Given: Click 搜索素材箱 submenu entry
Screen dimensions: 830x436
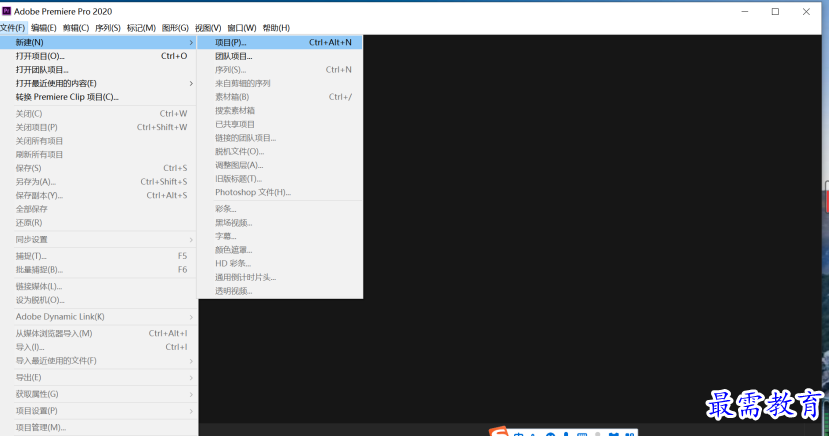Looking at the screenshot, I should [280, 111].
